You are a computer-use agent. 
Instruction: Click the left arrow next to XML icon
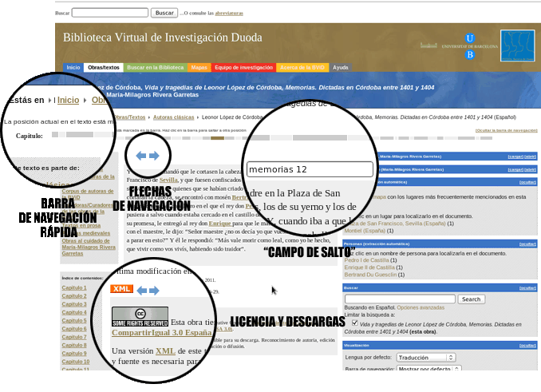[142, 291]
